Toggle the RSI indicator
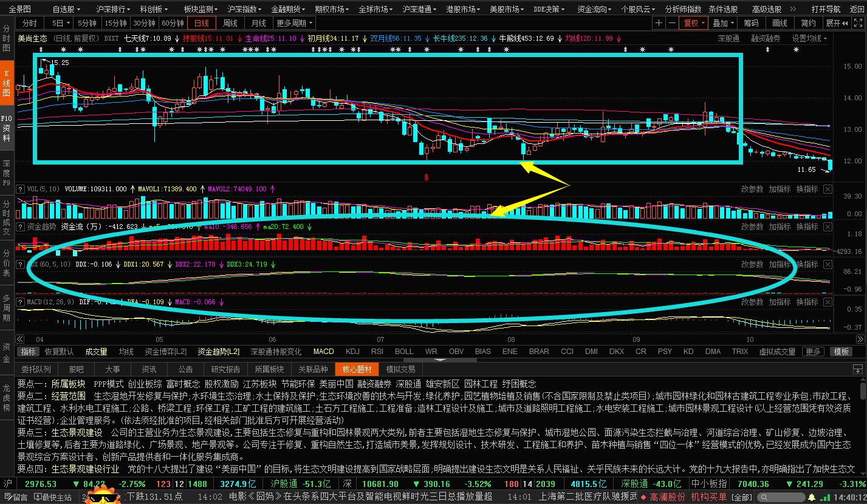867x504 pixels. tap(377, 352)
